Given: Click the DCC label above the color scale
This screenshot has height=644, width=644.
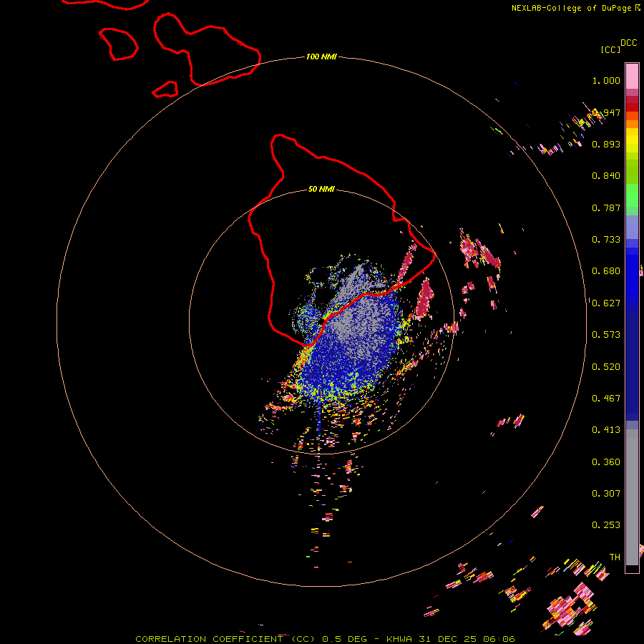Looking at the screenshot, I should 629,43.
